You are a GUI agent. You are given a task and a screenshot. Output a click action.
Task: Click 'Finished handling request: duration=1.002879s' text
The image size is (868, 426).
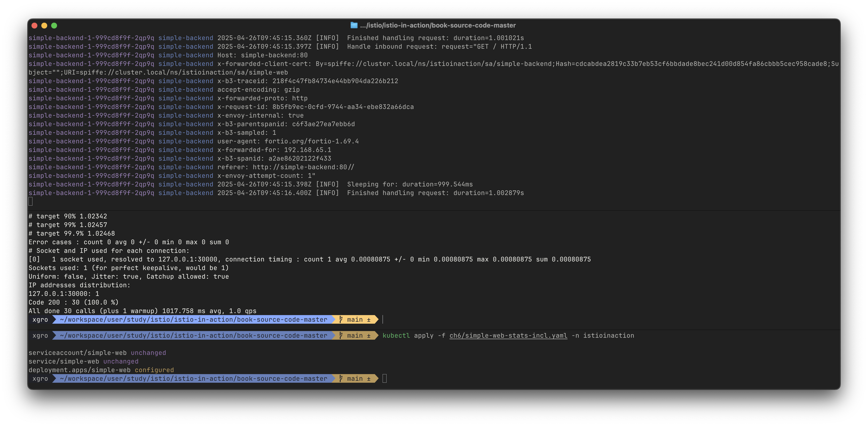click(435, 193)
